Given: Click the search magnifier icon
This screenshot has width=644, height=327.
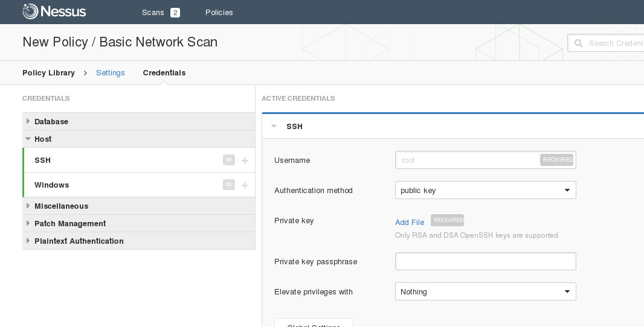Looking at the screenshot, I should (578, 43).
